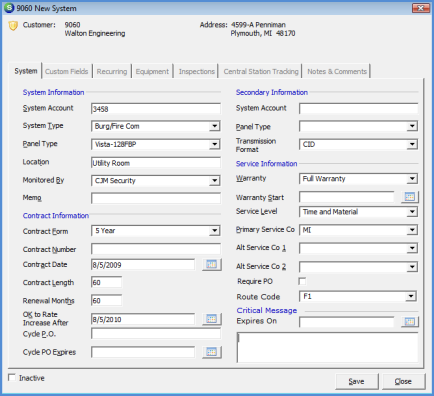The image size is (434, 396).
Task: Open the Monitored By dropdown
Action: 215,181
